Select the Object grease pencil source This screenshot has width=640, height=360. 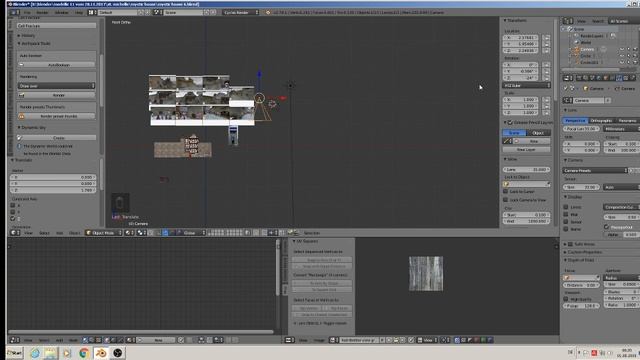pos(538,133)
